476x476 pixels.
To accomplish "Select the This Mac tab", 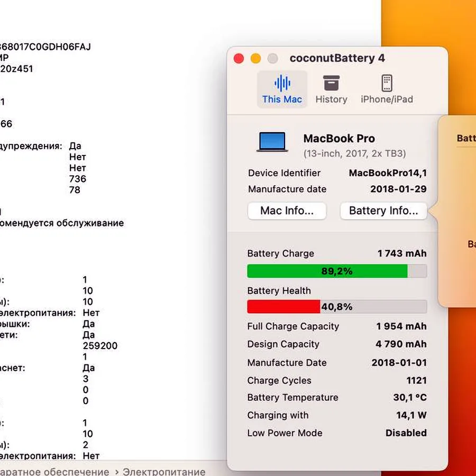I will [282, 89].
